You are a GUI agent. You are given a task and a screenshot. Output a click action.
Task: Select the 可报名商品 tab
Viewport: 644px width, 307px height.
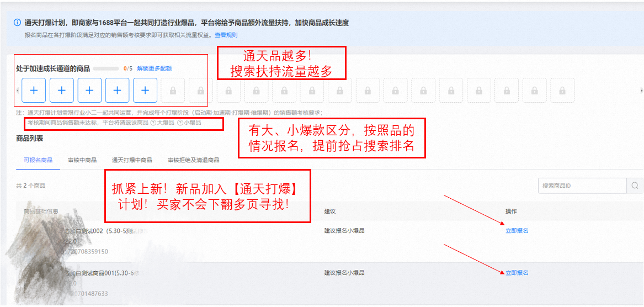[x=38, y=160]
